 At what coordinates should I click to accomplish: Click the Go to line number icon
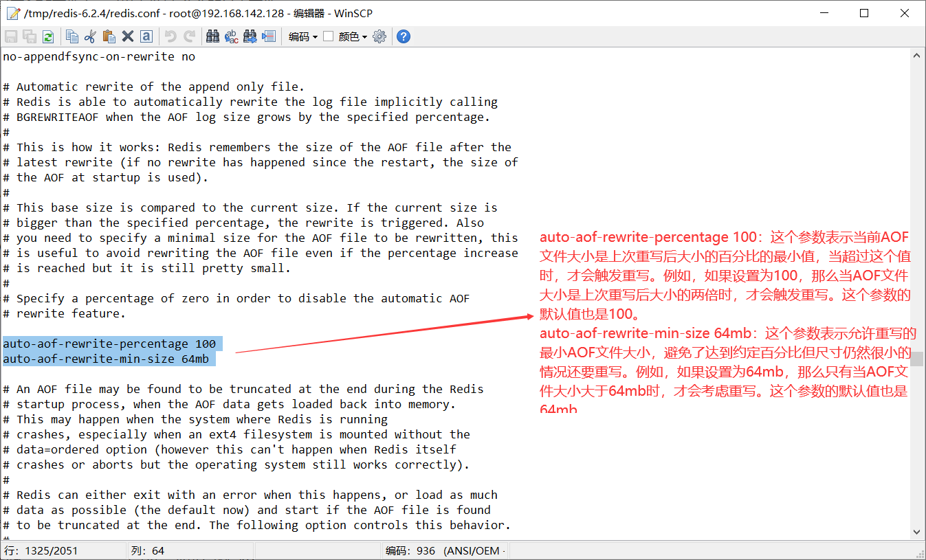click(x=269, y=36)
